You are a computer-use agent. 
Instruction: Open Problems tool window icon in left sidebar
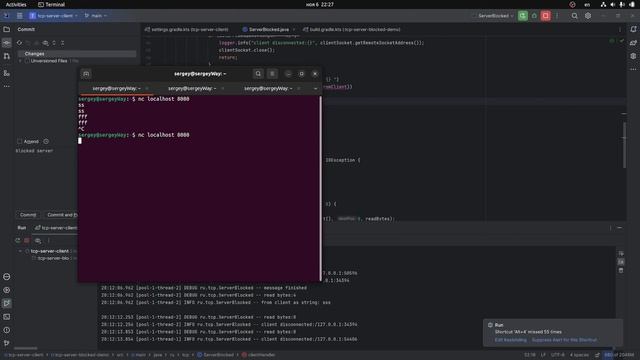pyautogui.click(x=7, y=330)
